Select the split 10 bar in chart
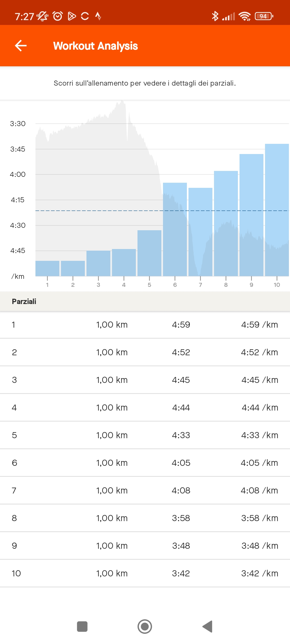The image size is (290, 644). [x=277, y=210]
